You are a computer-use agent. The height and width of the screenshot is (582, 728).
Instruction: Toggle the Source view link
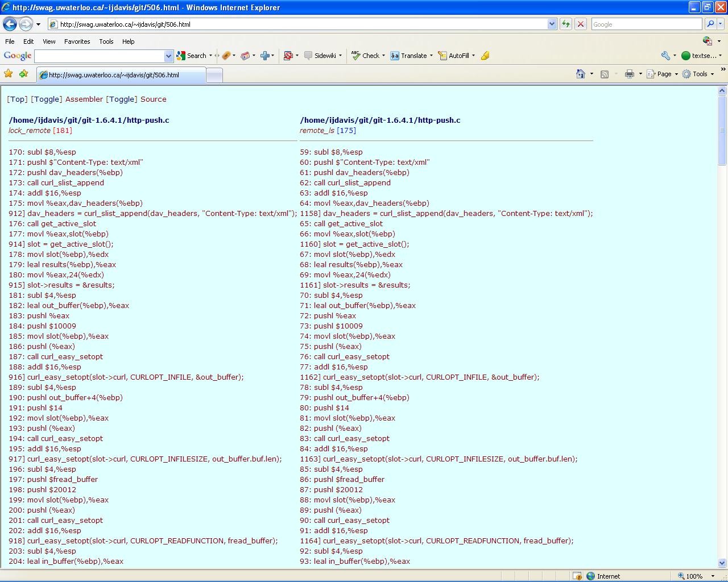tap(121, 99)
